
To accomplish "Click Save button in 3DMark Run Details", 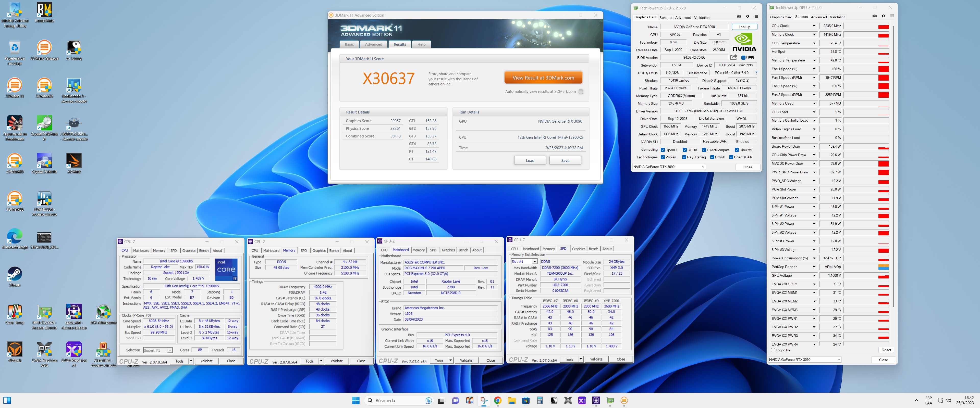I will (565, 160).
